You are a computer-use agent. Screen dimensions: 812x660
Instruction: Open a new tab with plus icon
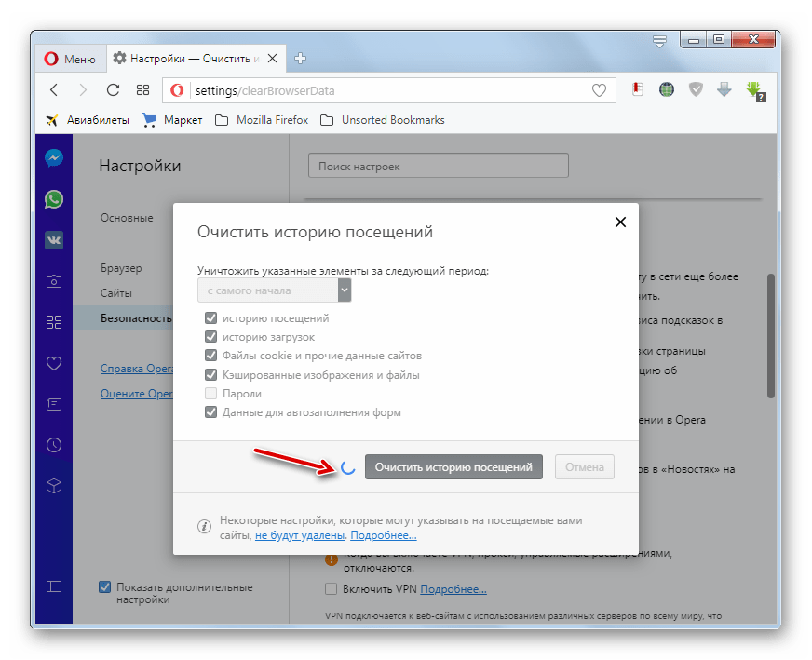[x=301, y=59]
